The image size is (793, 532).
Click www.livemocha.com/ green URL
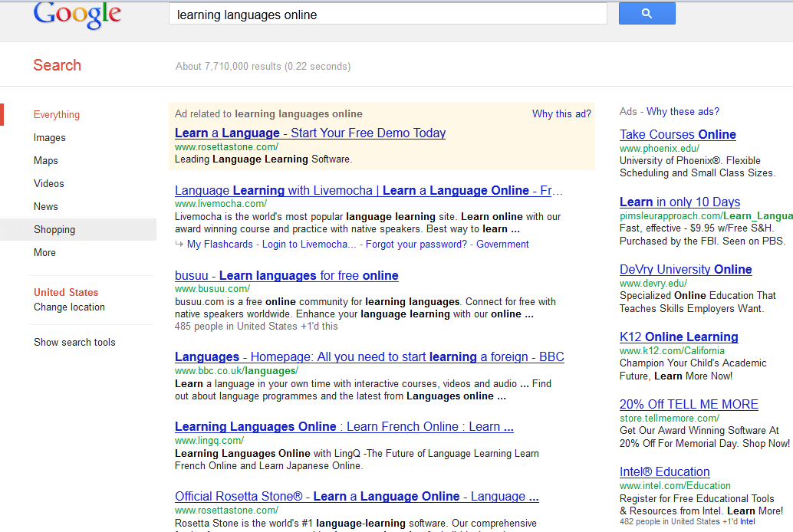221,204
